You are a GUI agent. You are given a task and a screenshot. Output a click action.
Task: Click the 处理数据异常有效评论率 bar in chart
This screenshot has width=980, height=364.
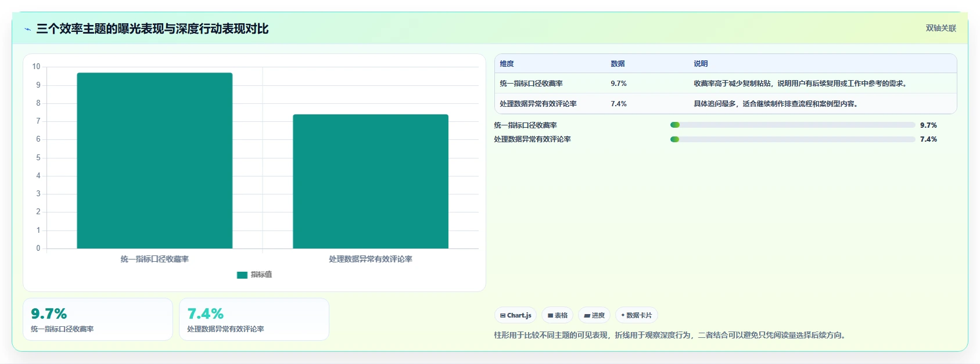pos(371,181)
